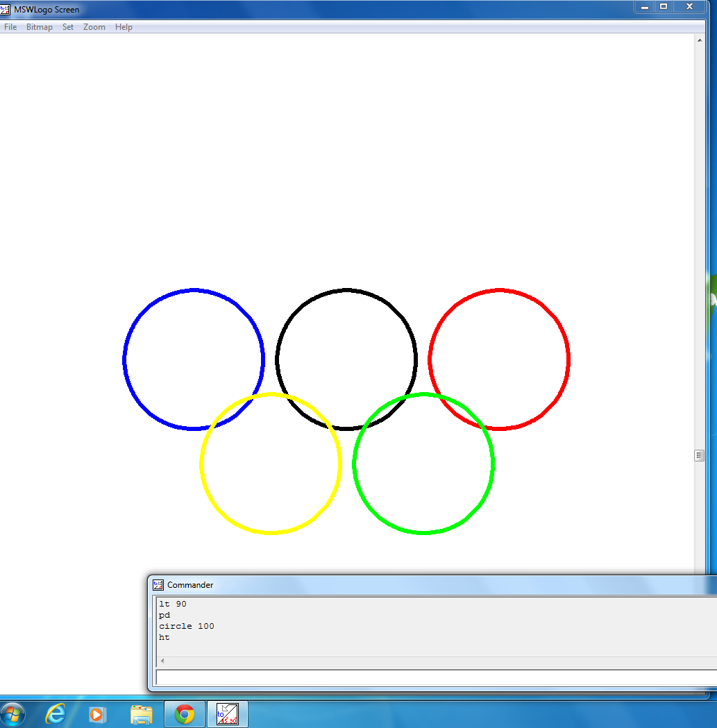
Task: Focus the Commander command input box
Action: (x=437, y=677)
